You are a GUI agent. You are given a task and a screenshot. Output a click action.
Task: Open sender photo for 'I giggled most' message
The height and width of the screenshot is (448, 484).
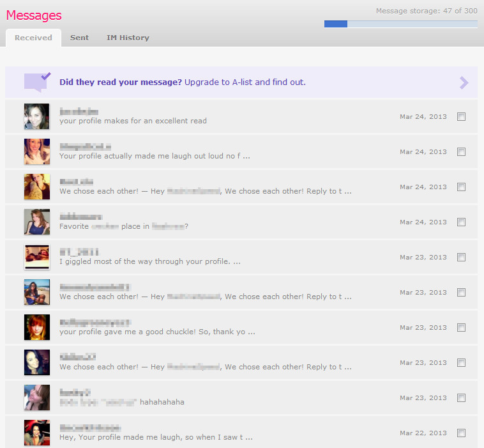point(37,257)
